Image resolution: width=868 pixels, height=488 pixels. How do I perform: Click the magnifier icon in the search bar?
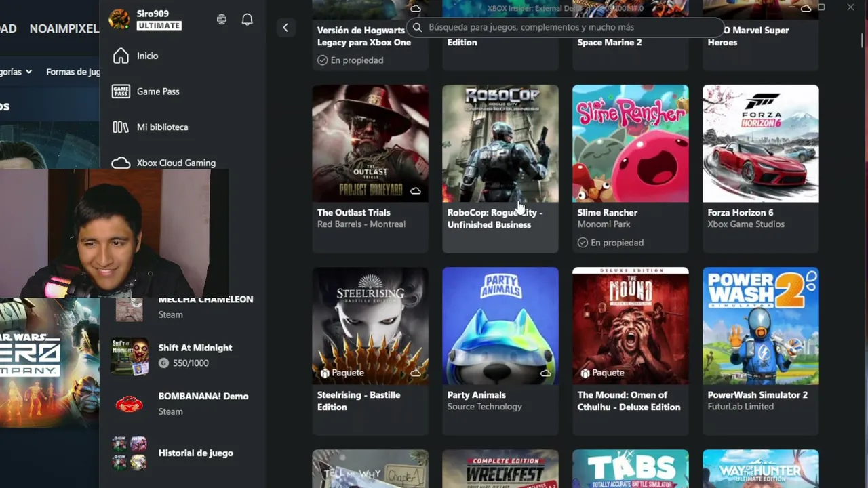[x=417, y=27]
